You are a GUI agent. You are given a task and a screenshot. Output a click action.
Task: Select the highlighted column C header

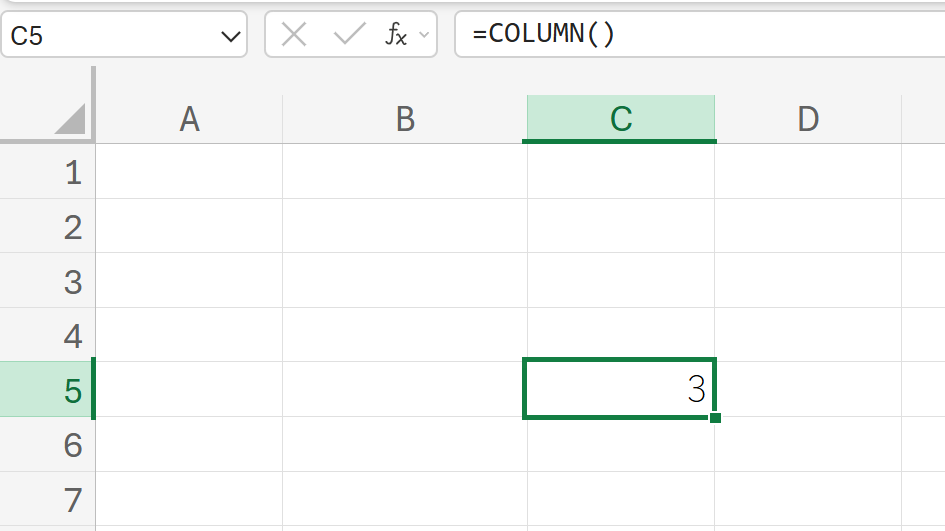click(621, 120)
